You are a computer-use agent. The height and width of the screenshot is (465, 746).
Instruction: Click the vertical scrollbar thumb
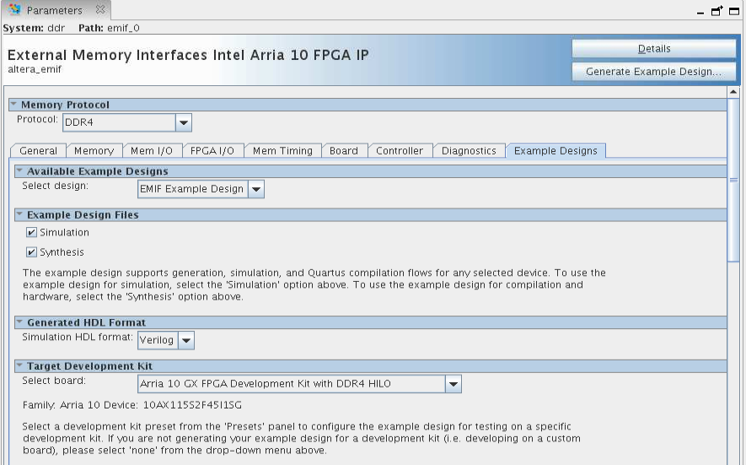[733, 180]
